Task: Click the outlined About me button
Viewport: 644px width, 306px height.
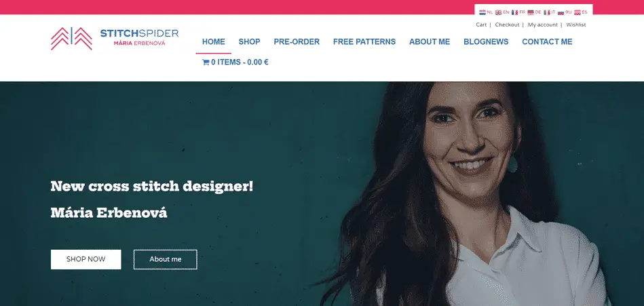Action: [166, 260]
